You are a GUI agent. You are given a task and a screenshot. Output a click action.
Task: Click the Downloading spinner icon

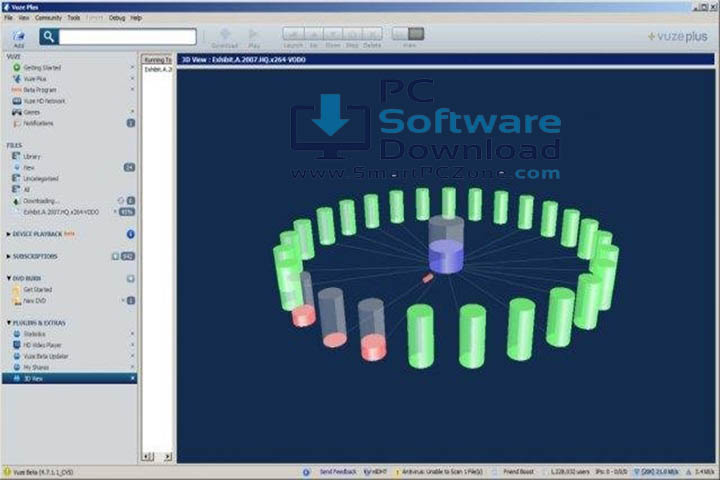pos(121,201)
